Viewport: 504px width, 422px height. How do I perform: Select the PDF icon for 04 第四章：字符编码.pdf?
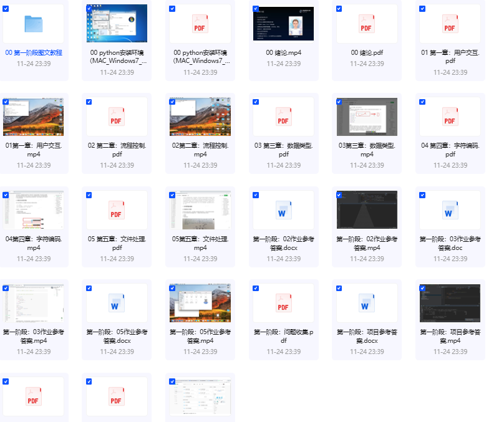[450, 117]
